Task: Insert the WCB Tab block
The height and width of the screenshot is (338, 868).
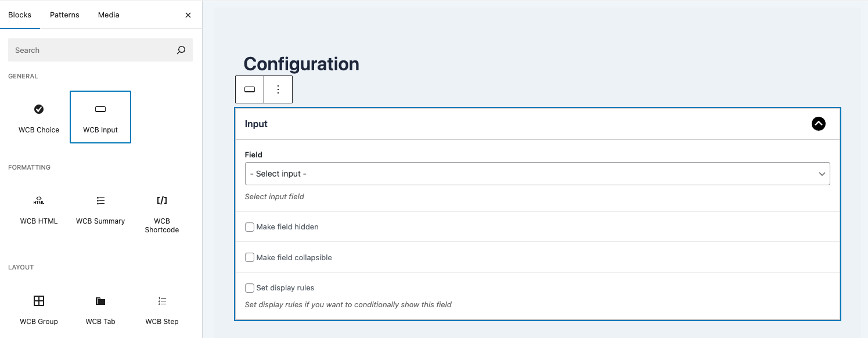Action: coord(100,309)
